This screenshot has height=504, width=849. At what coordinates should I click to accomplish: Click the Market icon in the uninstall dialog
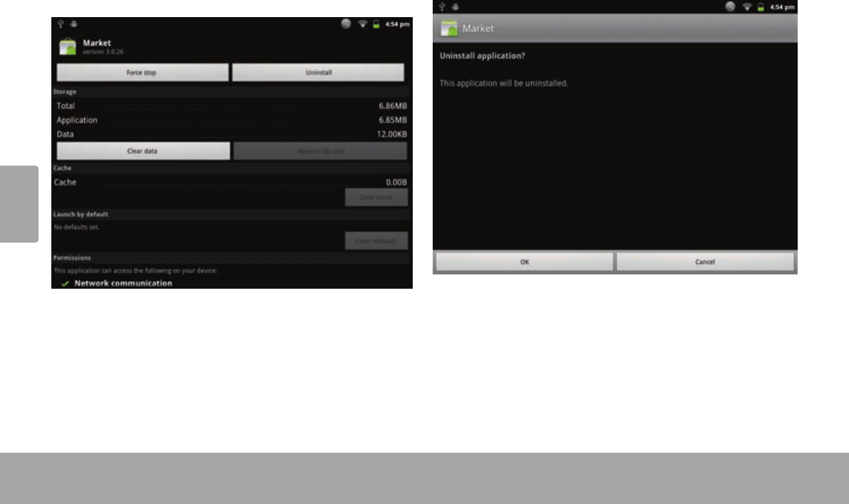click(x=449, y=28)
